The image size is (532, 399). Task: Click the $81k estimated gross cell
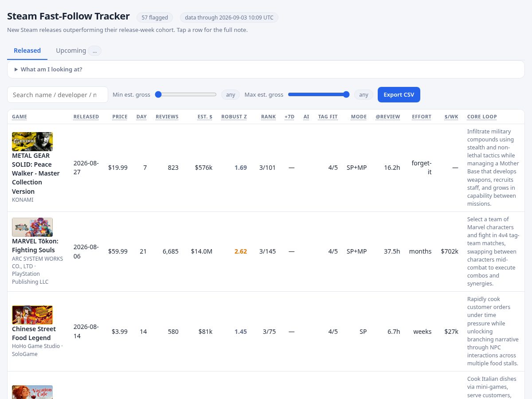pos(205,332)
